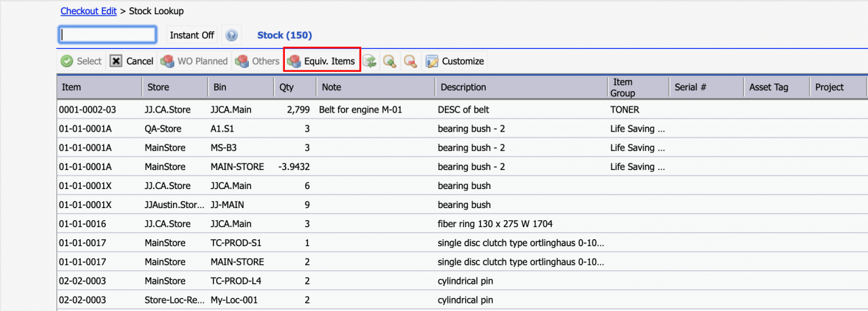Image resolution: width=868 pixels, height=311 pixels.
Task: Focus the stock search input field
Action: [x=108, y=35]
